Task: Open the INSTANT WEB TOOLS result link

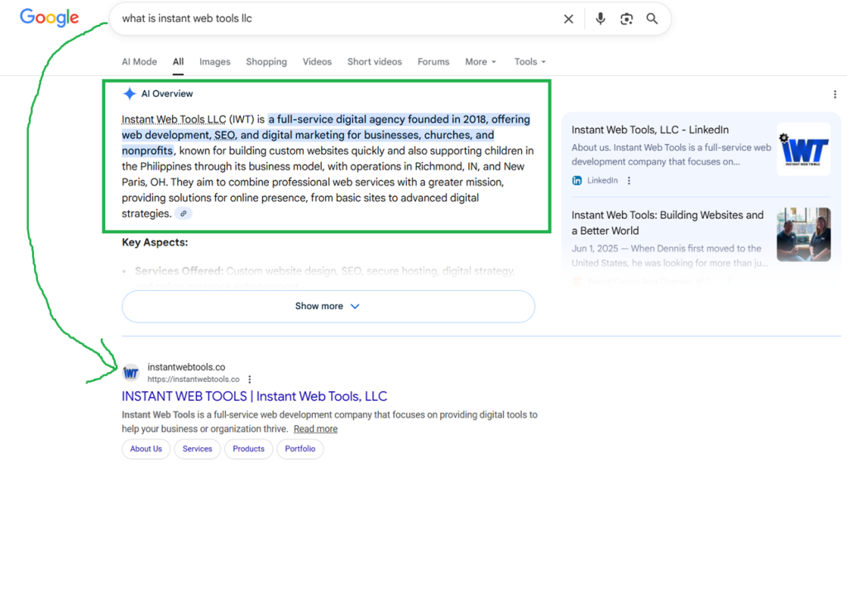Action: pyautogui.click(x=254, y=396)
